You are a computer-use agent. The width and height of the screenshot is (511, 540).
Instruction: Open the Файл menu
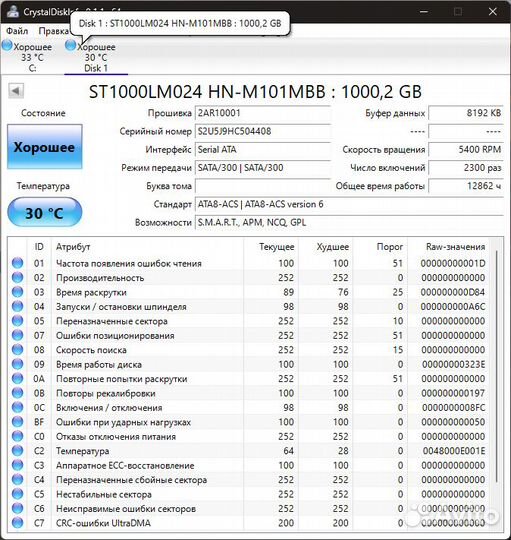click(x=17, y=31)
